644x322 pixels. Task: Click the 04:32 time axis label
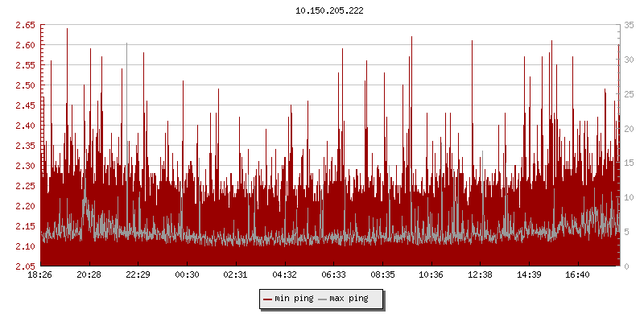pyautogui.click(x=285, y=275)
